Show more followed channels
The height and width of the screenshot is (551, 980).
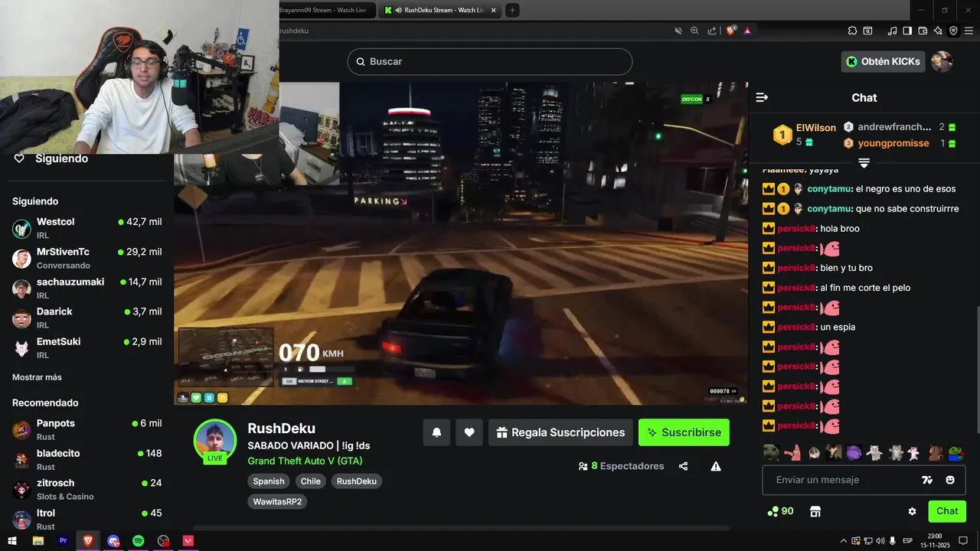37,377
